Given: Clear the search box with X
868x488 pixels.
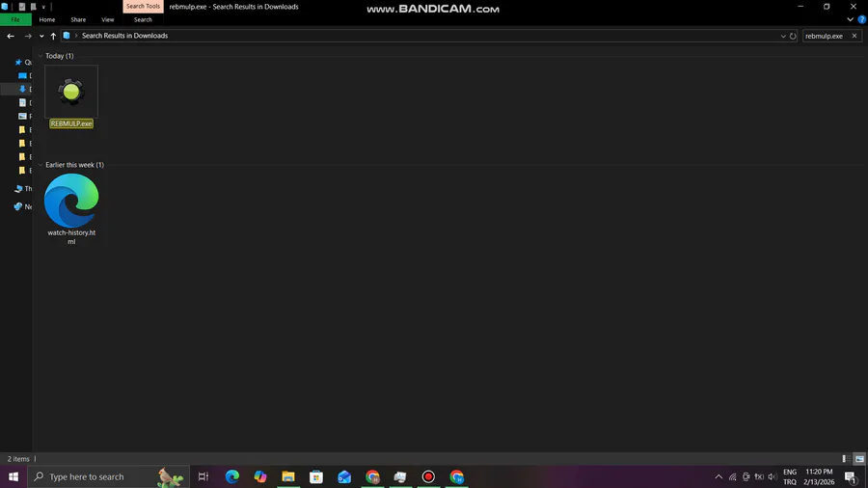Looking at the screenshot, I should click(x=854, y=36).
